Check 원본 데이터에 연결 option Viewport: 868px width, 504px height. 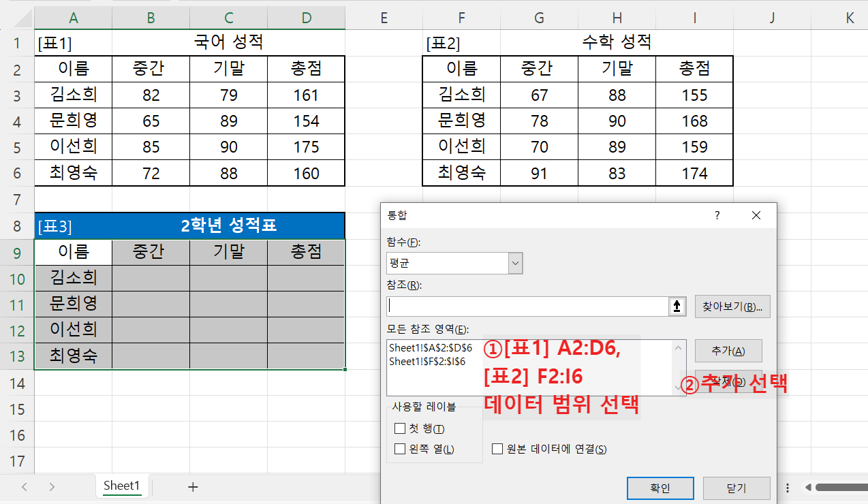[x=497, y=449]
